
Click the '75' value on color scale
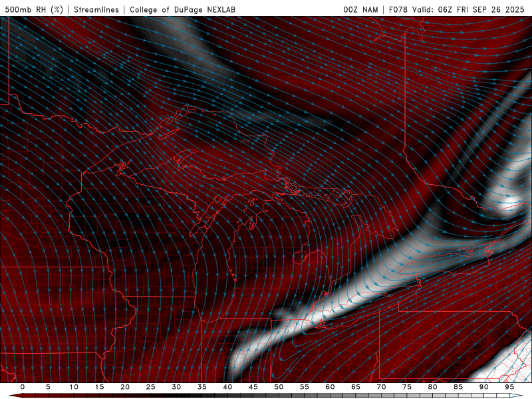[407, 387]
